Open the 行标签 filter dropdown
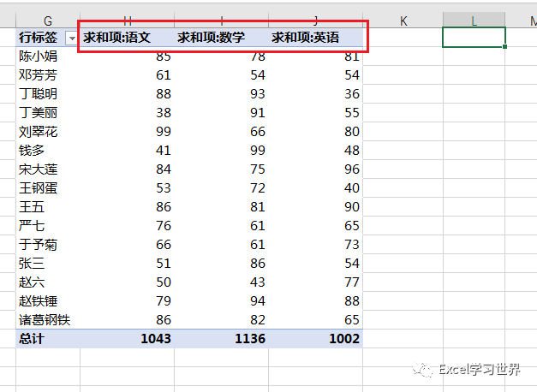Viewport: 537px width, 392px height. click(72, 38)
